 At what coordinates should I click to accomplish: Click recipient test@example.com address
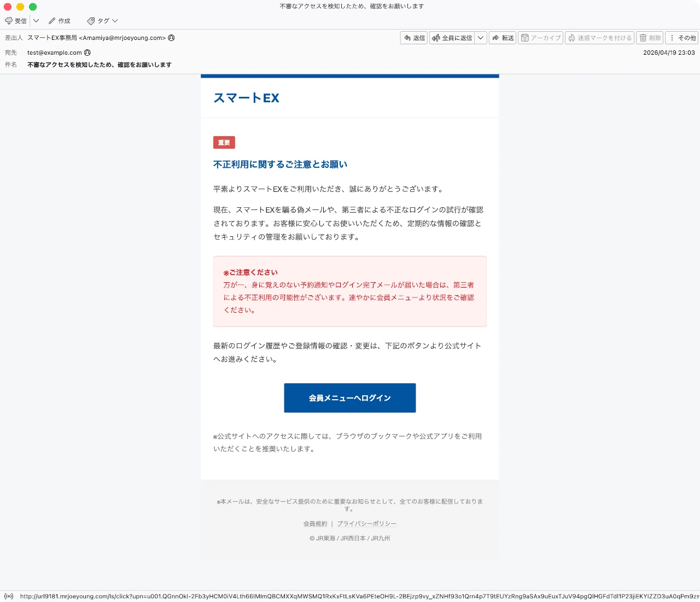(x=55, y=52)
